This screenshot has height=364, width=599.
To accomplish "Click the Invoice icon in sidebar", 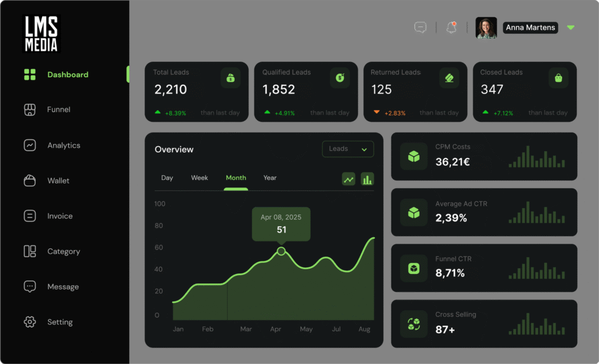I will coord(30,216).
